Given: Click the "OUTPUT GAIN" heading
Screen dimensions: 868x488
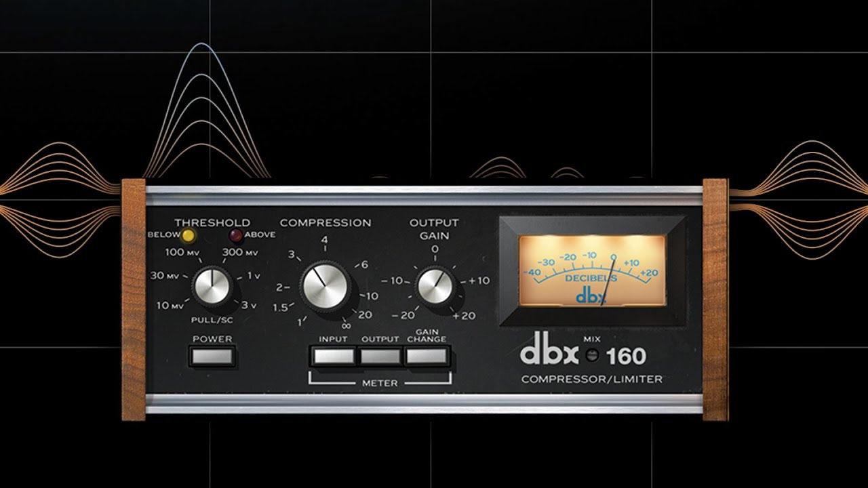Looking at the screenshot, I should click(434, 228).
